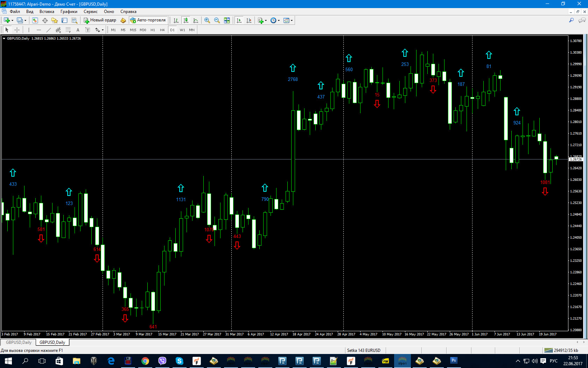Open the Navigator star-folder icon
The height and width of the screenshot is (368, 588).
pos(55,20)
